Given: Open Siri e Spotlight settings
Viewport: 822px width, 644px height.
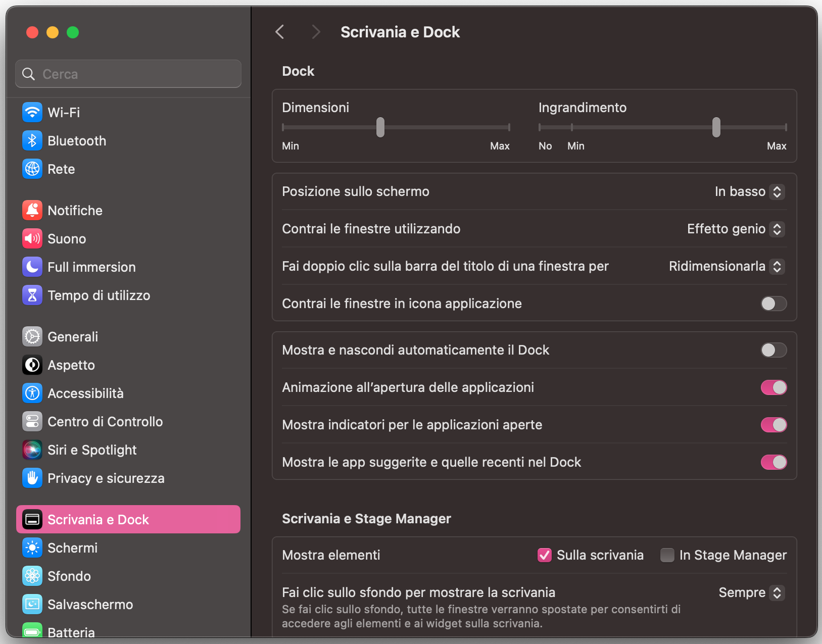Looking at the screenshot, I should [x=92, y=450].
